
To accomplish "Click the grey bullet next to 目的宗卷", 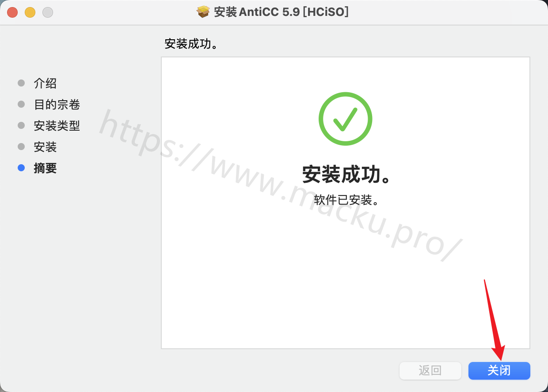I will pyautogui.click(x=21, y=104).
